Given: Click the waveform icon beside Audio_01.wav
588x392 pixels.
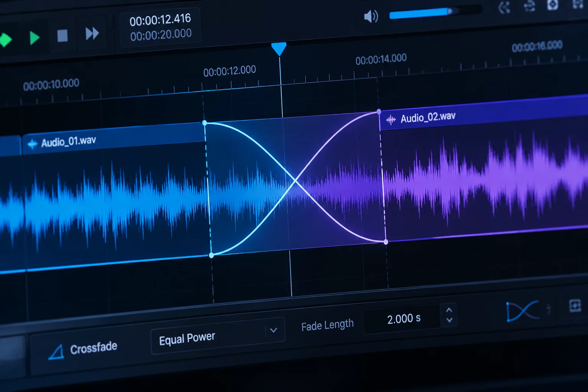Looking at the screenshot, I should tap(33, 144).
